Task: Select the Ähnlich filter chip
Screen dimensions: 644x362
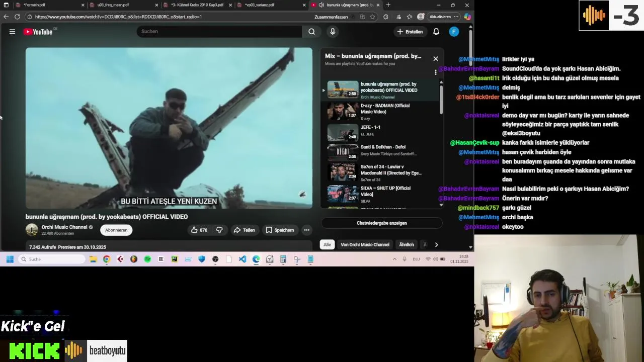Action: pyautogui.click(x=407, y=245)
